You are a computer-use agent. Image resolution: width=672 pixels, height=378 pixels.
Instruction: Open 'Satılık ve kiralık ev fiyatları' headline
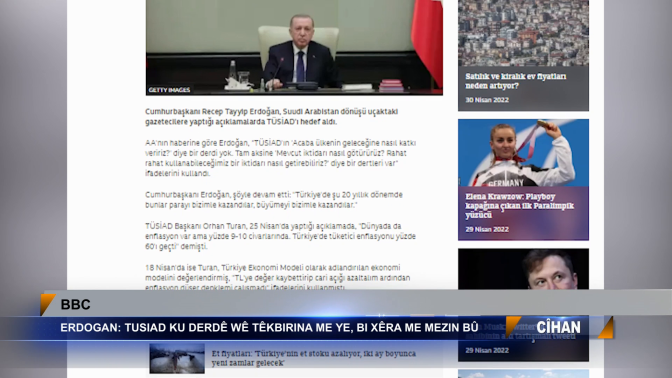pos(516,81)
